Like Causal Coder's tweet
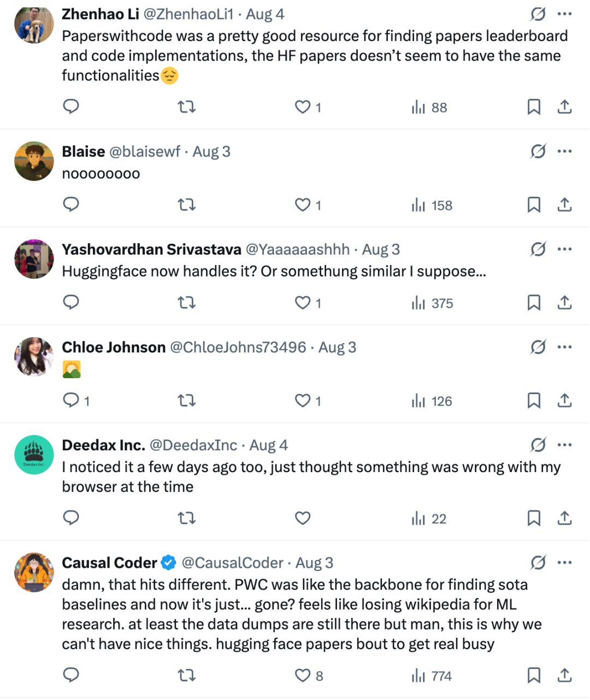 (303, 676)
